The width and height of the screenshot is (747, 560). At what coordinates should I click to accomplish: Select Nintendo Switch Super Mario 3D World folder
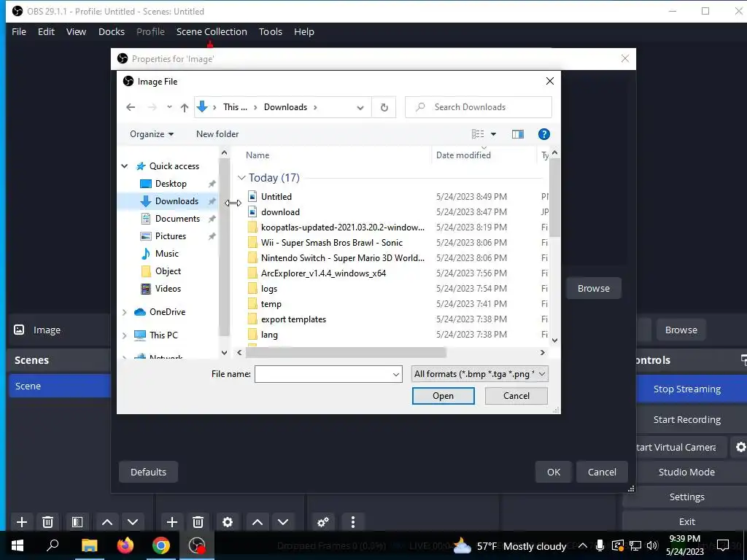pos(343,257)
